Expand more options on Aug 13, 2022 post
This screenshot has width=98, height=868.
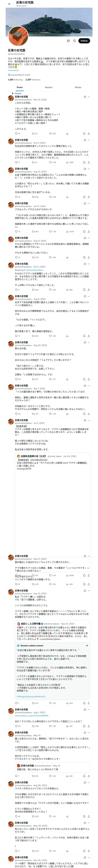(89, 169)
